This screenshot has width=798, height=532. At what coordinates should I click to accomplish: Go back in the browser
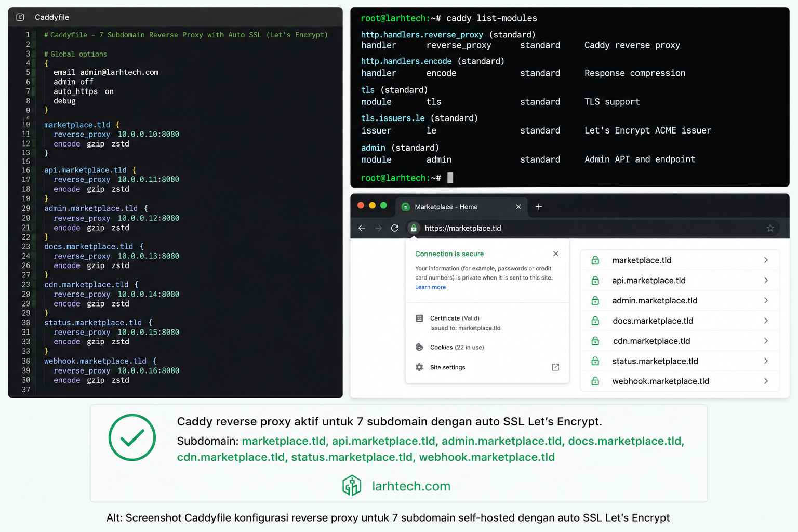tap(362, 228)
